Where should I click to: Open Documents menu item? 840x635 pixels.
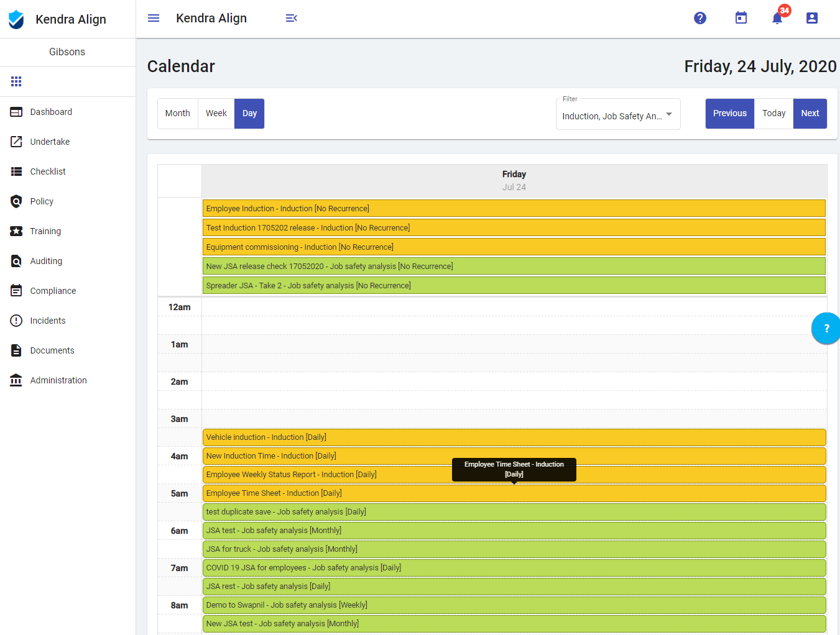click(x=68, y=350)
